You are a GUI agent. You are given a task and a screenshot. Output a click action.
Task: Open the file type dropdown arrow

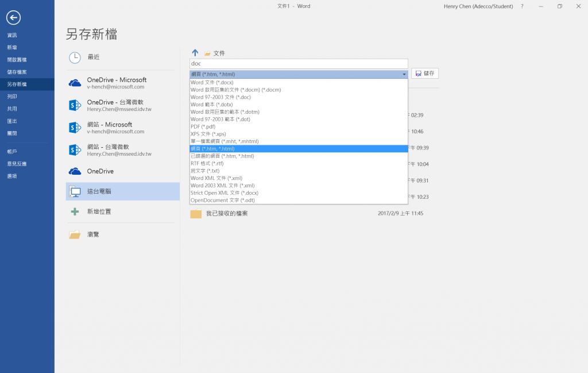coord(404,74)
